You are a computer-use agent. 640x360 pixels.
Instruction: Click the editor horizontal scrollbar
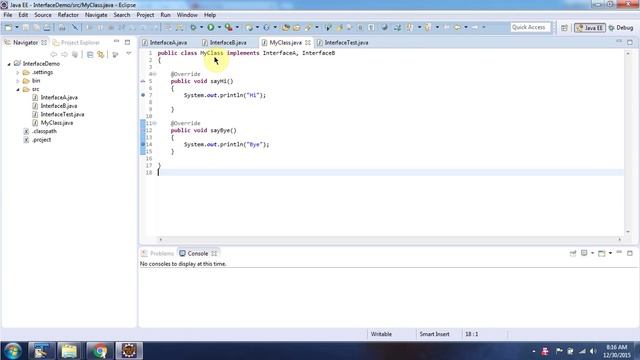click(x=390, y=240)
